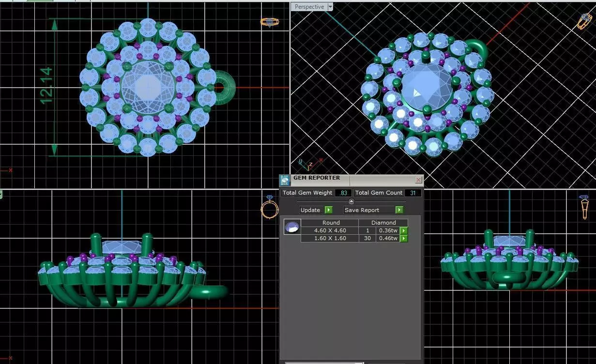This screenshot has height=364, width=596.
Task: Select the round gem thumbnail in report
Action: [292, 227]
